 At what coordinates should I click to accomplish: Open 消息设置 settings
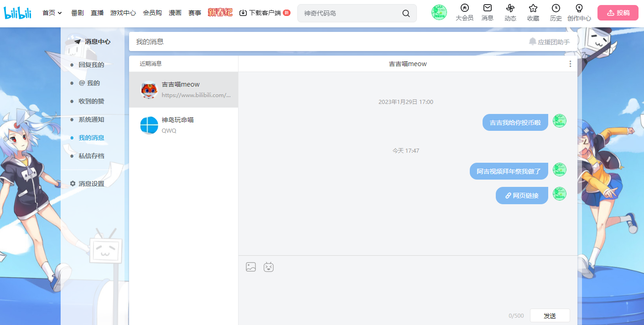click(87, 184)
